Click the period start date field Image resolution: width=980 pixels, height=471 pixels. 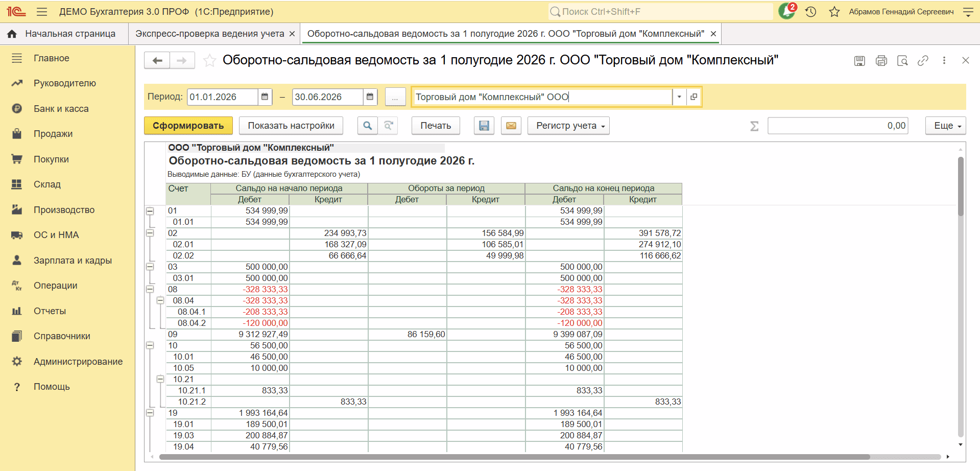click(223, 97)
